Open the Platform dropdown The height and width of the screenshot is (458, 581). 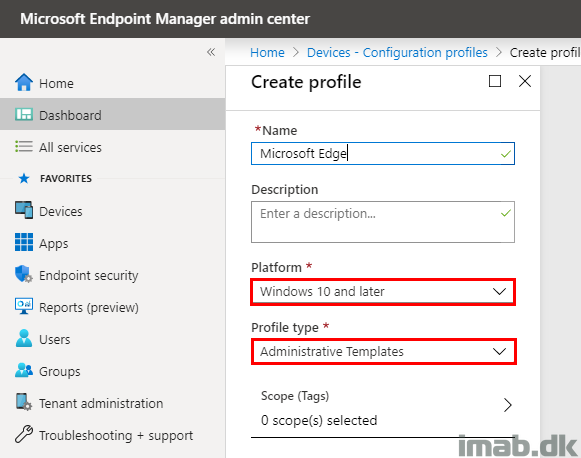point(383,292)
